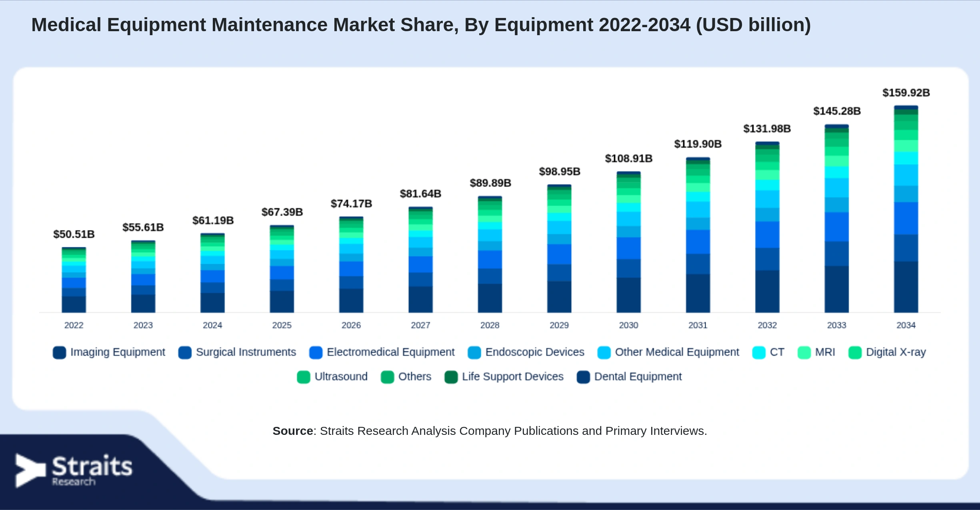980x510 pixels.
Task: Click the 2034 axis label
Action: tap(906, 325)
